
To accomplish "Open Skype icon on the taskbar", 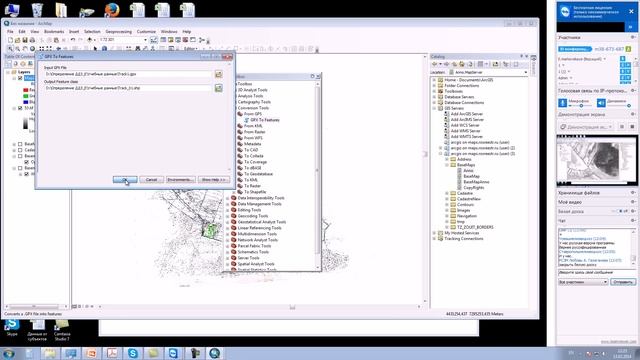I will (133, 353).
